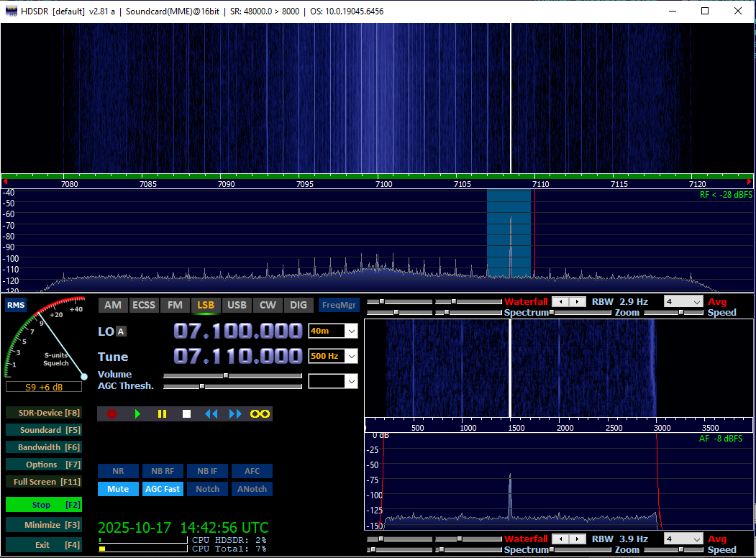Adjust the Volume slider
756x558 pixels.
(x=226, y=375)
